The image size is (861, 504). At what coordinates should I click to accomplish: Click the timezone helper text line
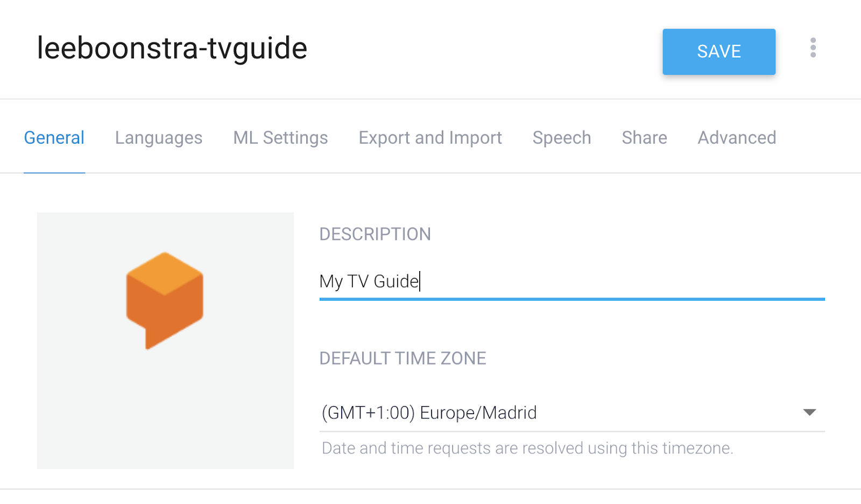click(527, 448)
